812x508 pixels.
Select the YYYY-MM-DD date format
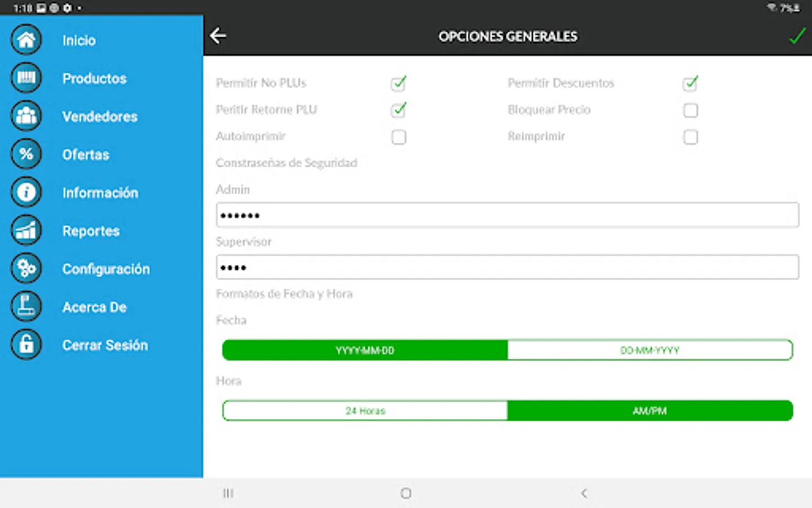365,350
